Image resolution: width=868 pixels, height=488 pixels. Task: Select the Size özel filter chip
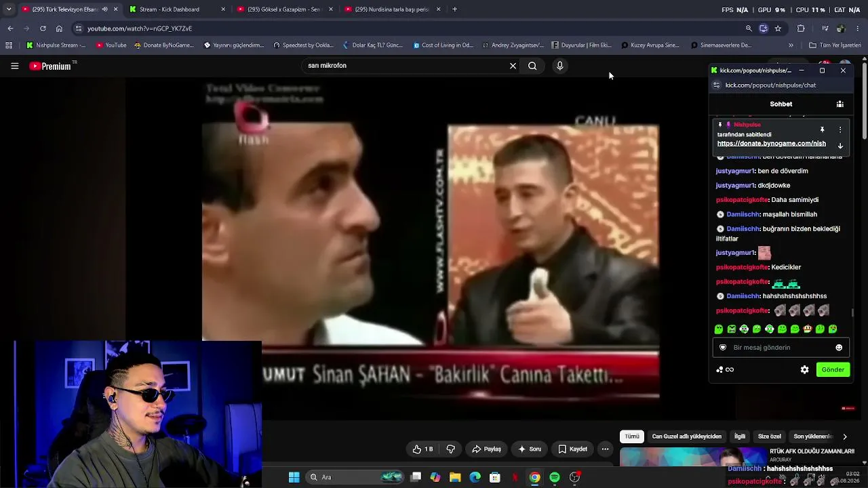pos(770,436)
